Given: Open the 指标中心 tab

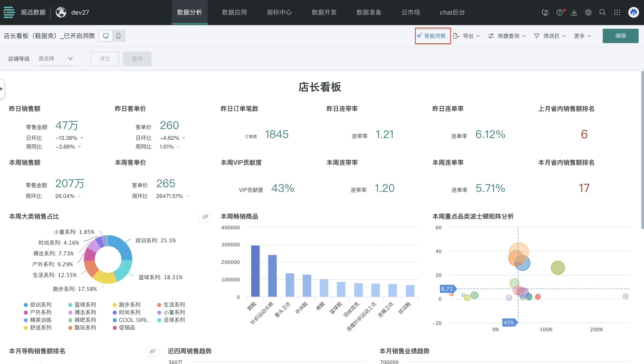Looking at the screenshot, I should coord(279,12).
